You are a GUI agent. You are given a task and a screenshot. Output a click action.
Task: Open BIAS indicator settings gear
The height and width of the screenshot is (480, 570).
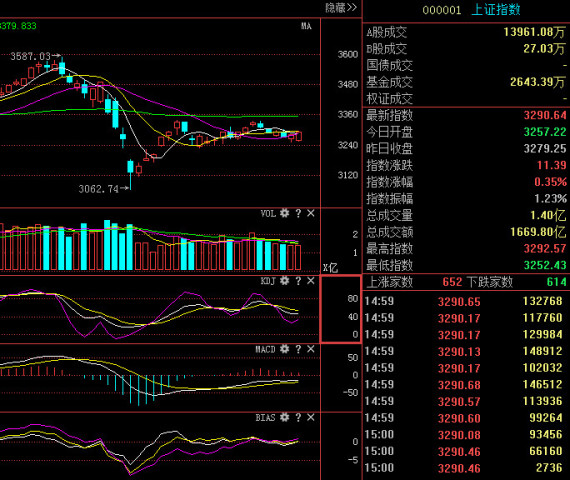click(x=285, y=417)
